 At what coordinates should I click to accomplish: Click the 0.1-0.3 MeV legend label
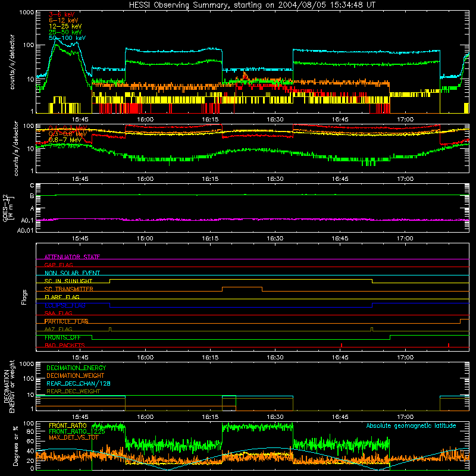[x=68, y=128]
